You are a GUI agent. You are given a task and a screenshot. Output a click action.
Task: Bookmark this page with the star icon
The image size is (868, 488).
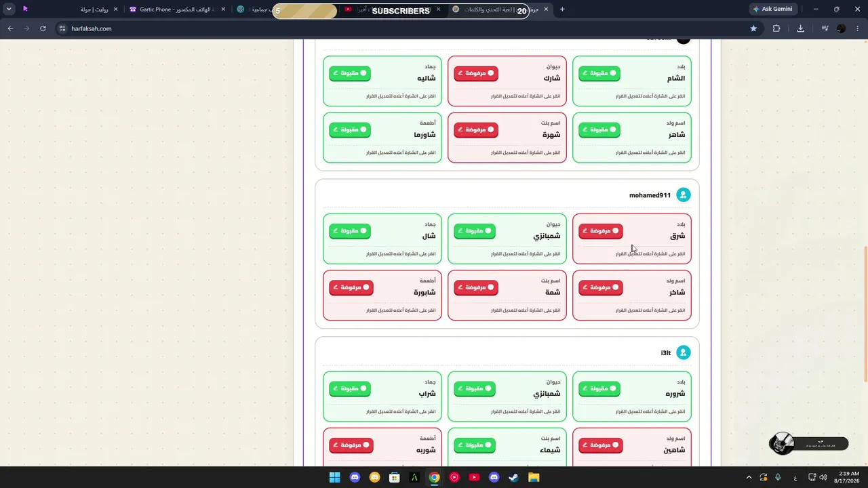coord(753,28)
